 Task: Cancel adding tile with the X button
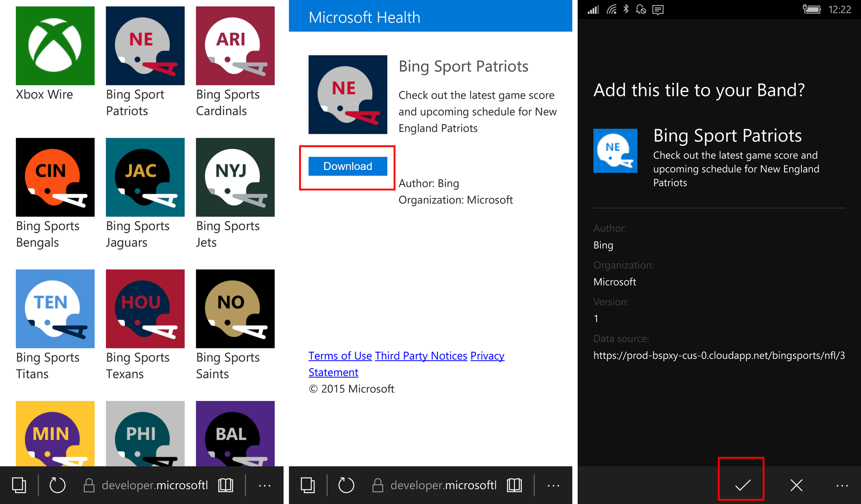click(x=796, y=485)
